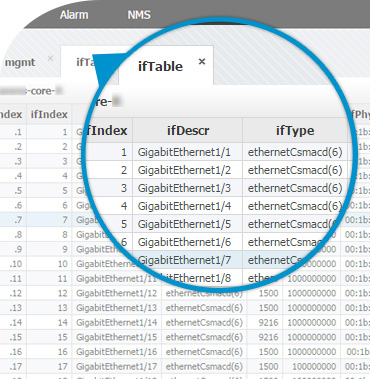Screen dimensions: 370x379
Task: Click the .11 cell in the first column
Action: tap(13, 279)
